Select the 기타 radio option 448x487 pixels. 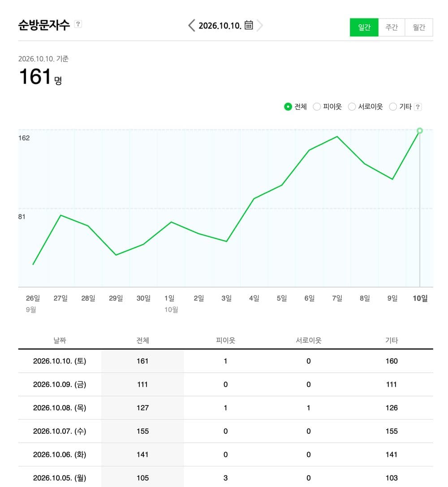[x=393, y=107]
